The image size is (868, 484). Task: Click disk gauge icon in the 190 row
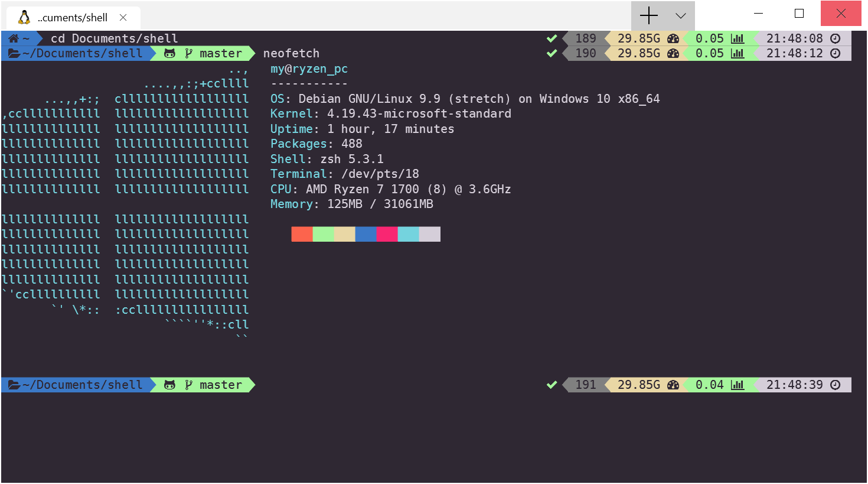coord(673,53)
